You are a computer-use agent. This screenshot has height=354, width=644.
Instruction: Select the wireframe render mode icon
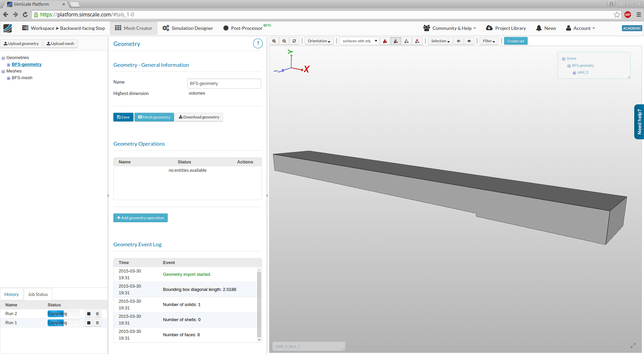pos(407,41)
